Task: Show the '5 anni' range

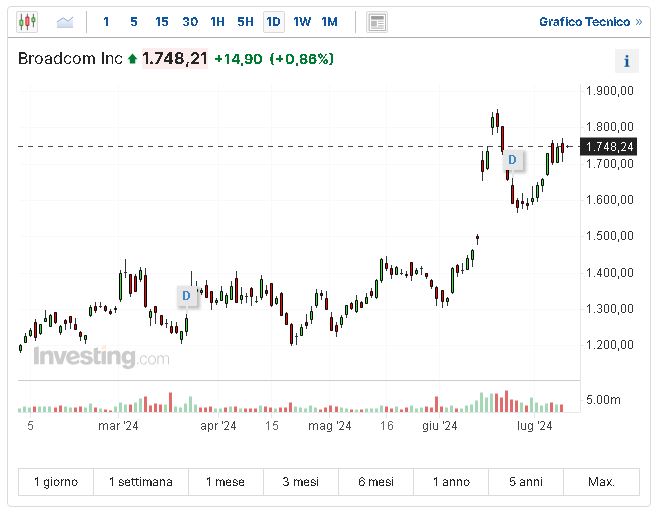Action: click(526, 482)
